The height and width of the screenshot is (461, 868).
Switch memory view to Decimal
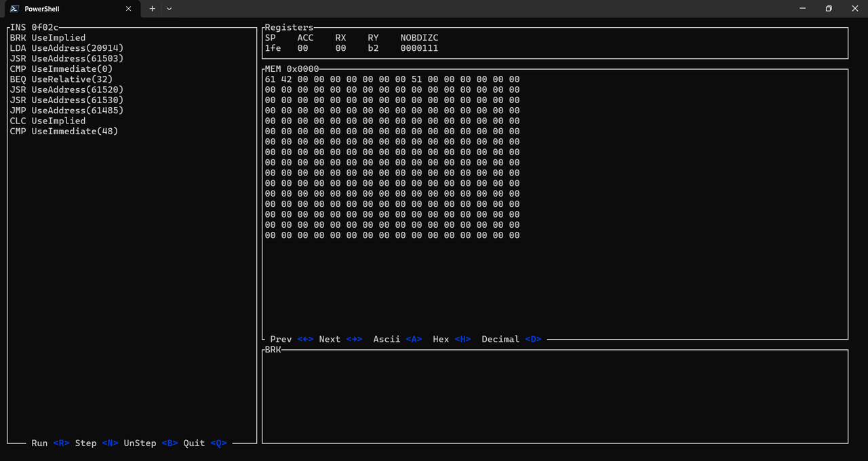(511, 339)
